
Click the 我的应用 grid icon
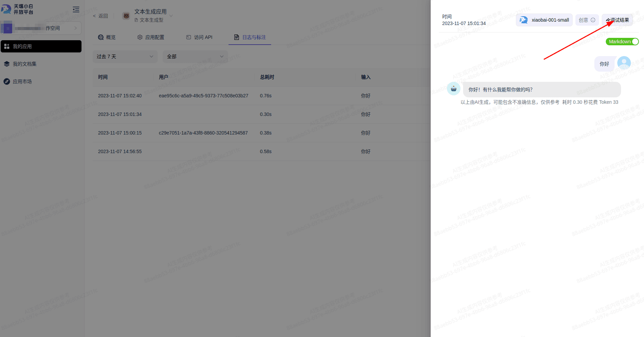[7, 46]
